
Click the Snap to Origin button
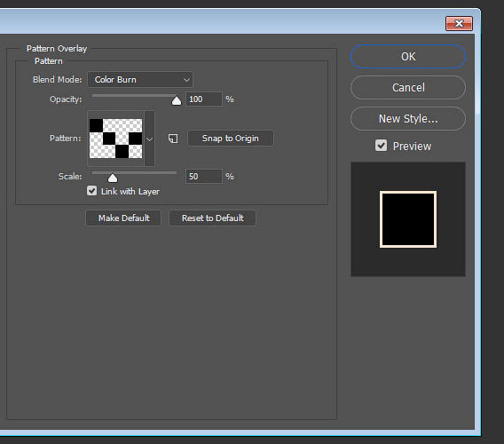[231, 139]
